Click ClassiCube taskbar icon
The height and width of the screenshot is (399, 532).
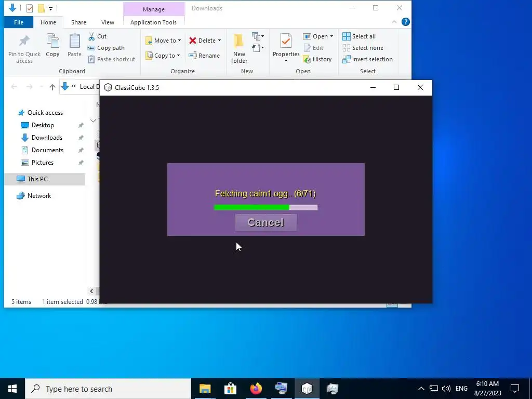[307, 389]
